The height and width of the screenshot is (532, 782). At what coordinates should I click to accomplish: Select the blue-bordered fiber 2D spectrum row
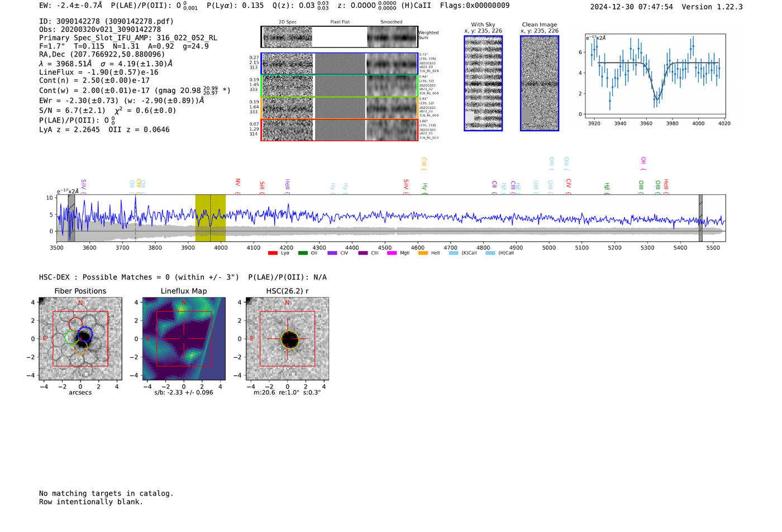(339, 64)
